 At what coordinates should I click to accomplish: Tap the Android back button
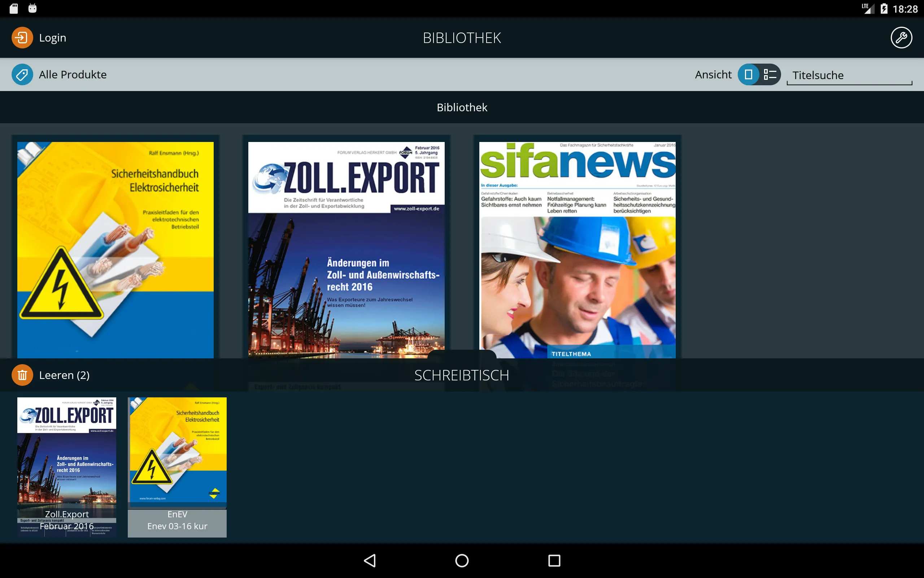point(370,560)
